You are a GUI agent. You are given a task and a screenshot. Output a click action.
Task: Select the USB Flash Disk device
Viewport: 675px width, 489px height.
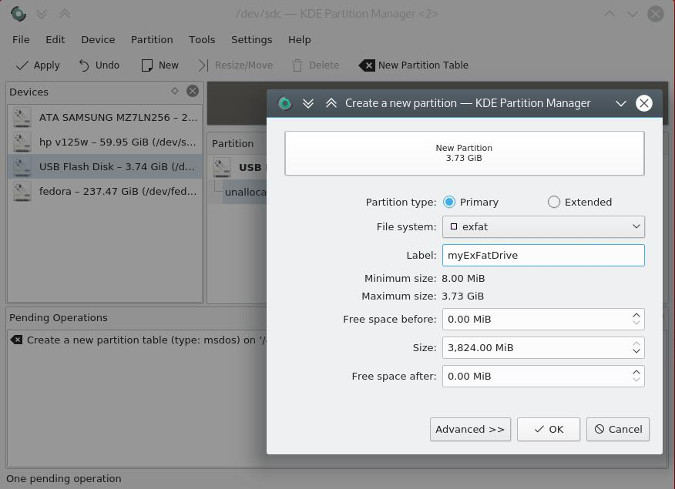[x=105, y=166]
